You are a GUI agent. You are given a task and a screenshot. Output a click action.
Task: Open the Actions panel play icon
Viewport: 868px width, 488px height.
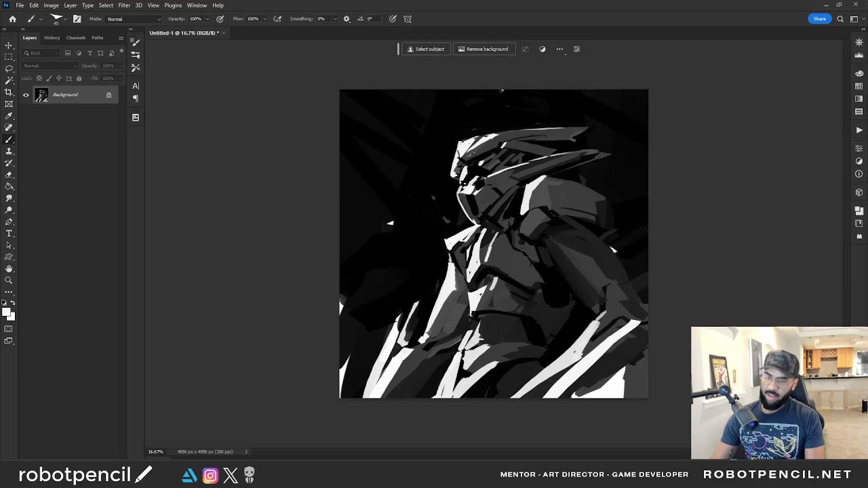click(859, 130)
